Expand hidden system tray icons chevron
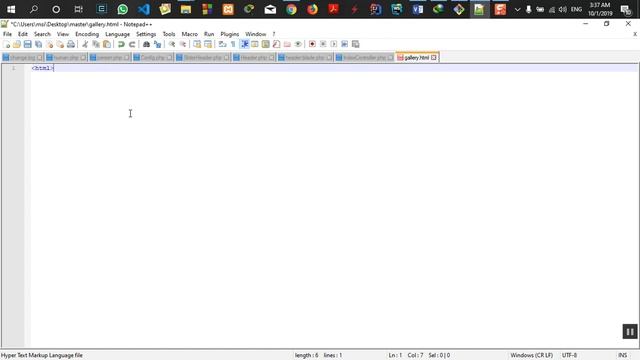This screenshot has height=360, width=640. (x=517, y=9)
